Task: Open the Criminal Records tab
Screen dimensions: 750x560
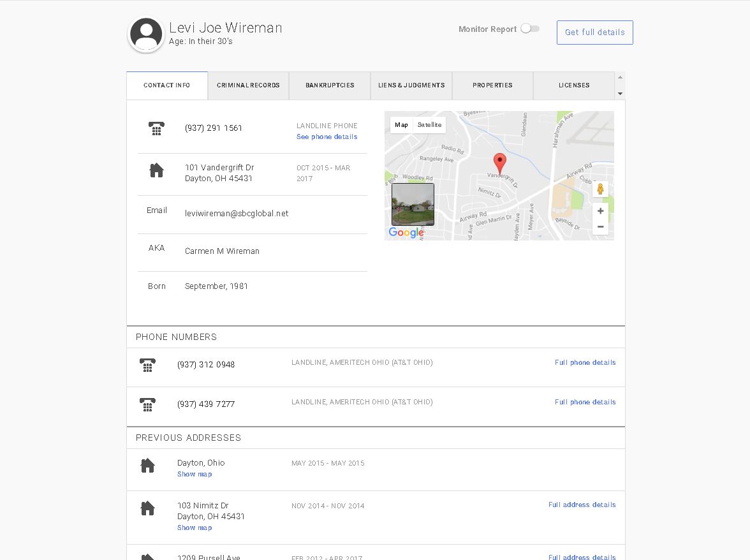Action: tap(248, 85)
